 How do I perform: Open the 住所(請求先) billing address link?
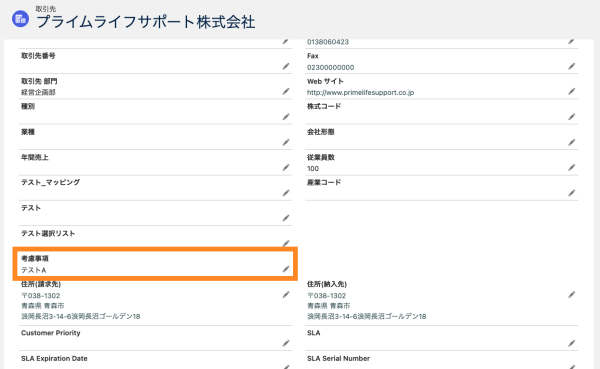(81, 306)
